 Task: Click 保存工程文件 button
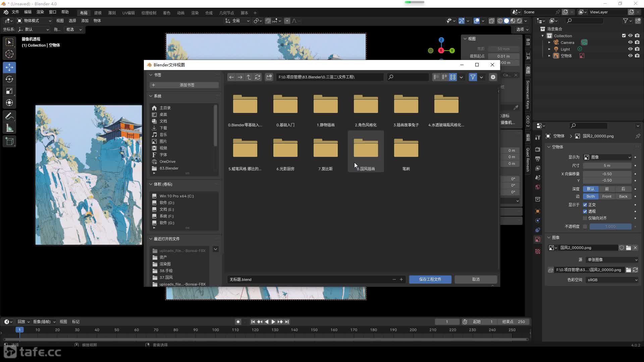pyautogui.click(x=430, y=280)
